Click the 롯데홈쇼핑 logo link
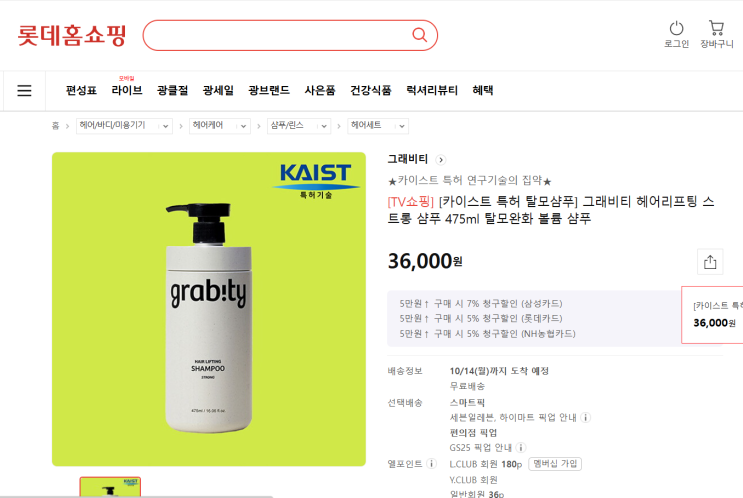This screenshot has height=498, width=743. (x=72, y=35)
